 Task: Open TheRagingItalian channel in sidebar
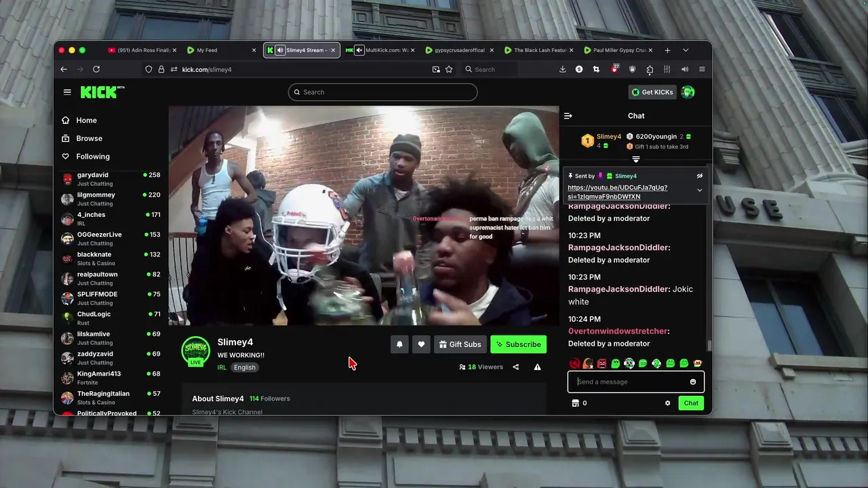(111, 397)
